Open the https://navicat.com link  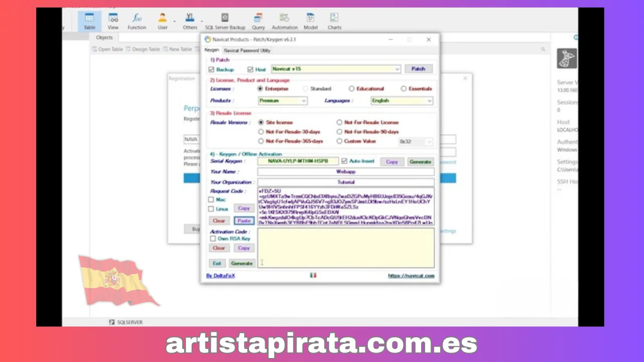(411, 276)
